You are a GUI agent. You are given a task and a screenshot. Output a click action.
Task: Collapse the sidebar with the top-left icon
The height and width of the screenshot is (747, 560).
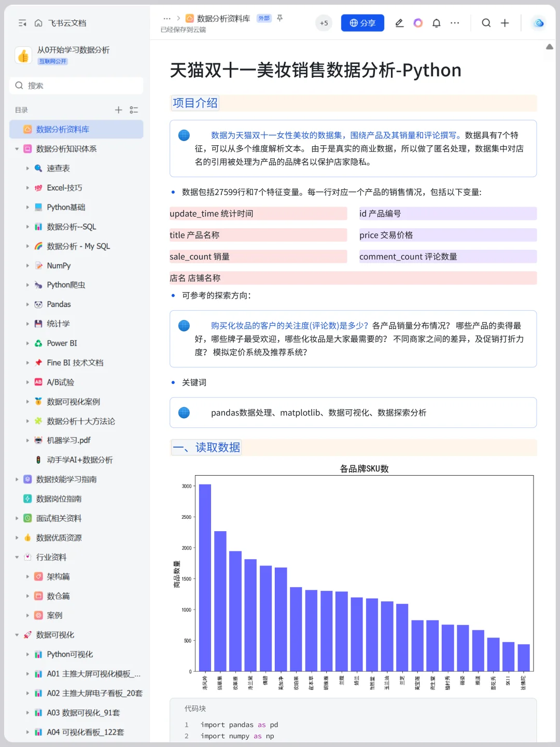(x=22, y=23)
